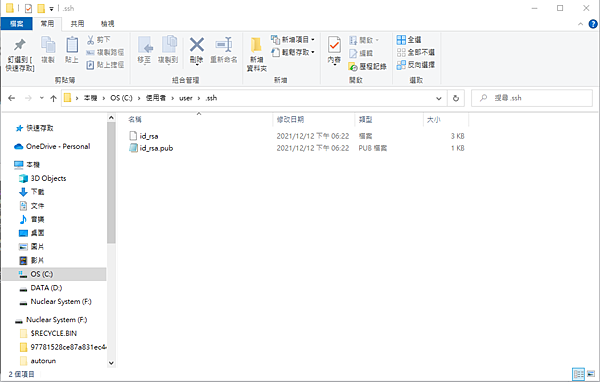Open Pictures folder in sidebar
600x382 pixels.
pos(37,247)
